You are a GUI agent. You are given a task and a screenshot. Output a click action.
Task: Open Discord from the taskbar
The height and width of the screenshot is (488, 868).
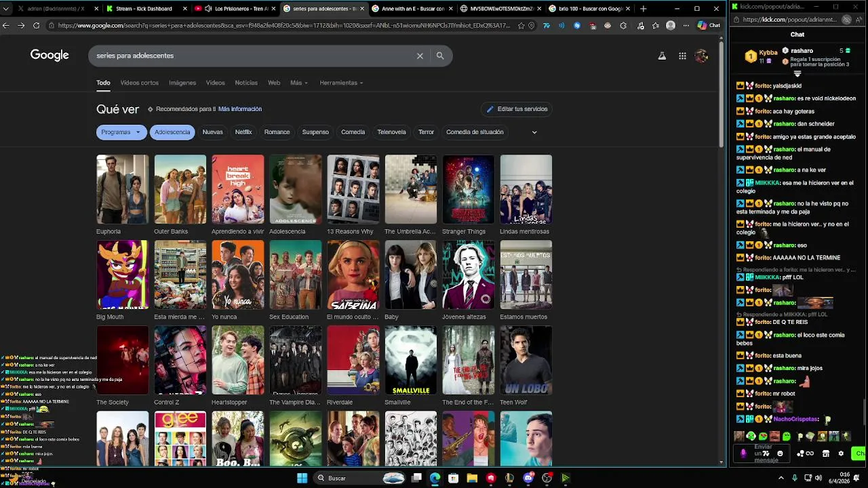(528, 478)
